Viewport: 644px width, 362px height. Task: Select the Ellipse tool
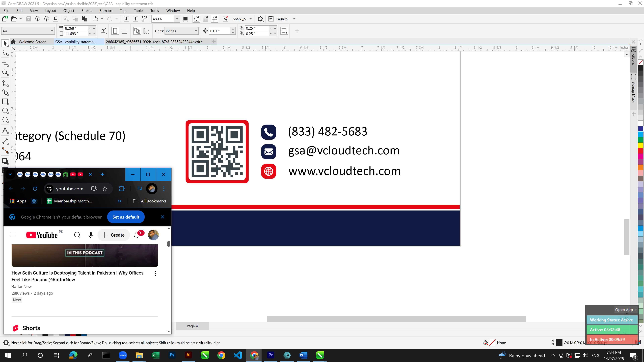tap(5, 111)
